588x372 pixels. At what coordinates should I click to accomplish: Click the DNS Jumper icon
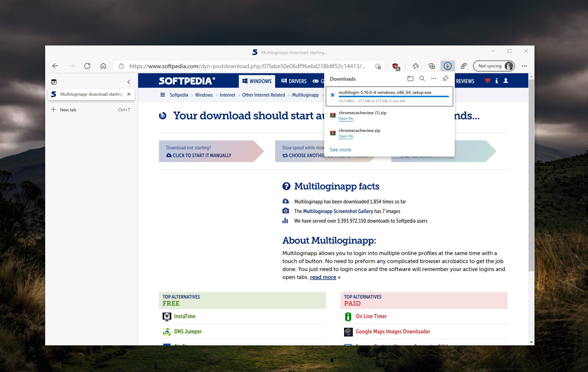[167, 332]
